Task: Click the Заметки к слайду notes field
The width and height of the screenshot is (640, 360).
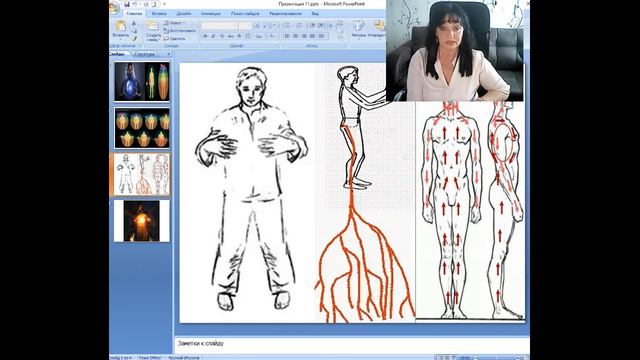Action: pos(352,344)
